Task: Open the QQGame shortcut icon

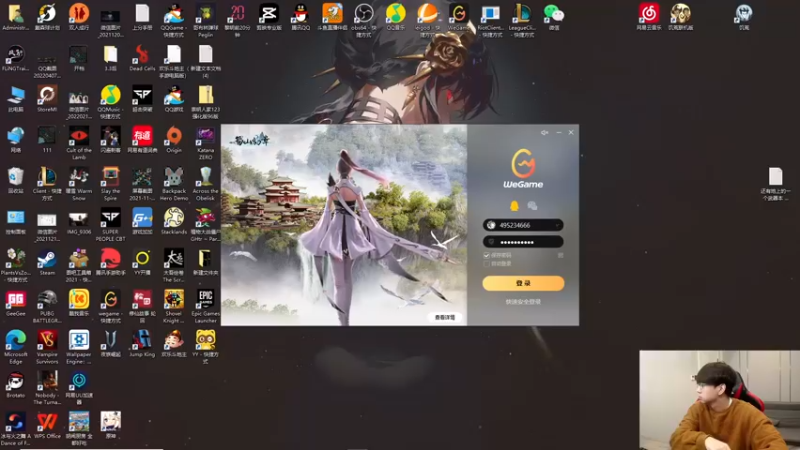Action: (x=174, y=20)
